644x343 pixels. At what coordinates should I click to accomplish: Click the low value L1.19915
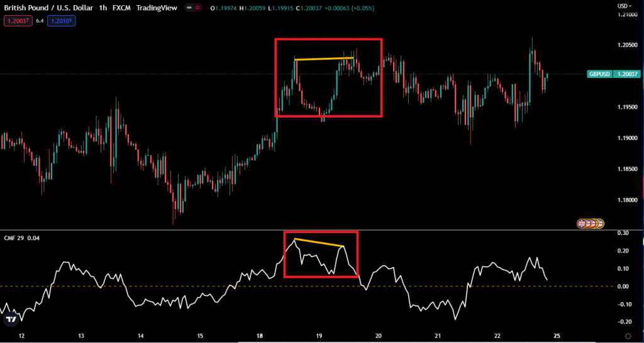tap(280, 8)
